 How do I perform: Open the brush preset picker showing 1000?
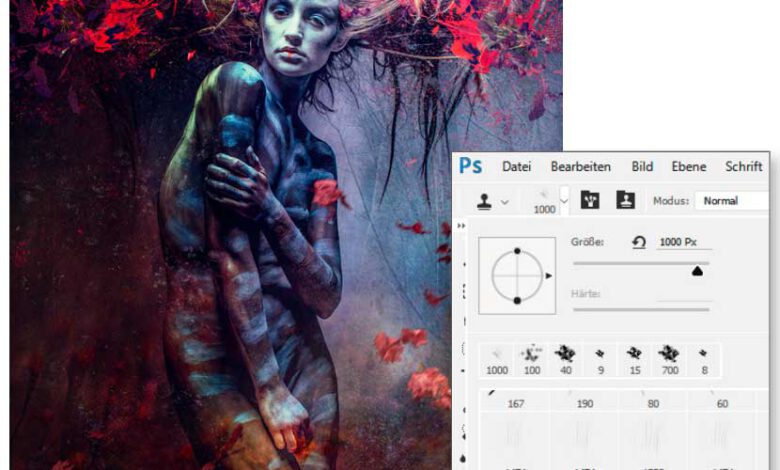[x=544, y=201]
